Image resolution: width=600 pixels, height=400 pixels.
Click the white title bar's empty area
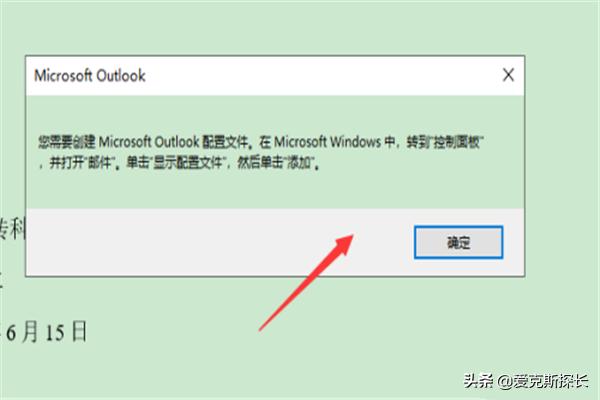(x=321, y=75)
